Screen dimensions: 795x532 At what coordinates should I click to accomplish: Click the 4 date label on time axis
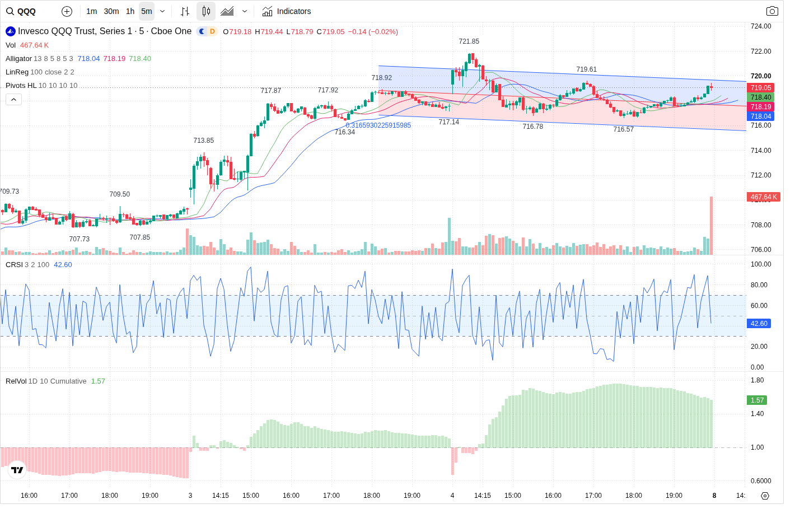(x=452, y=496)
